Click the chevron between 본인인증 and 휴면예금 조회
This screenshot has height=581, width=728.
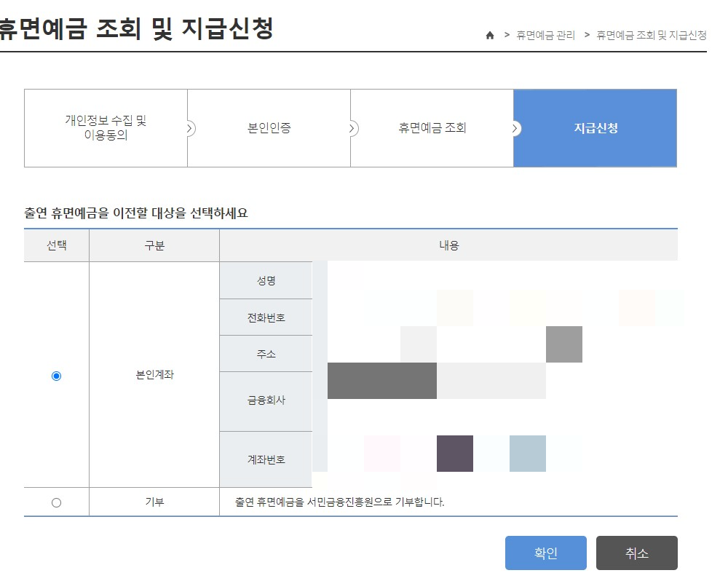coord(352,128)
